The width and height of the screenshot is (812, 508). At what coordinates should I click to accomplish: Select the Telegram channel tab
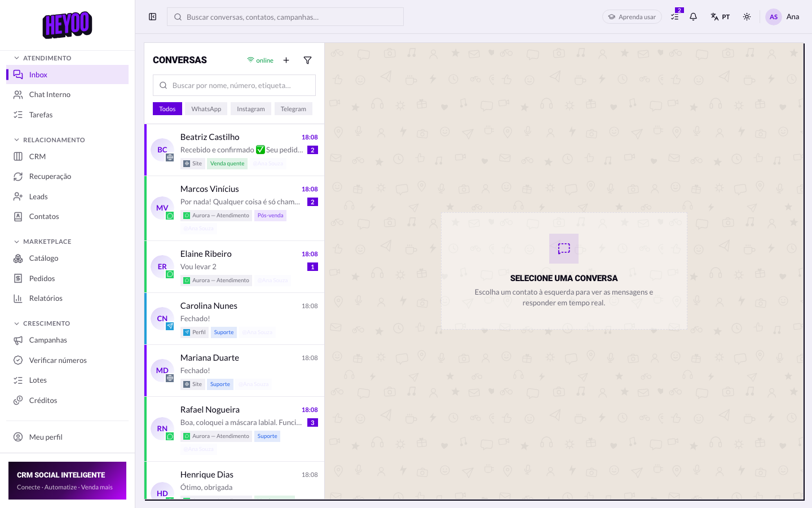coord(293,109)
